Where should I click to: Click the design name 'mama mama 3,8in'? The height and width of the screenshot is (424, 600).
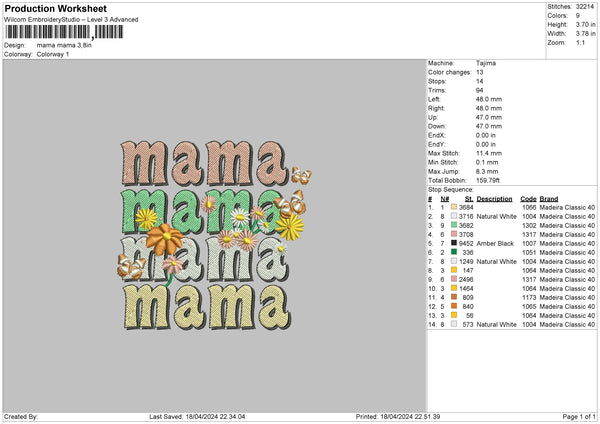[x=64, y=45]
